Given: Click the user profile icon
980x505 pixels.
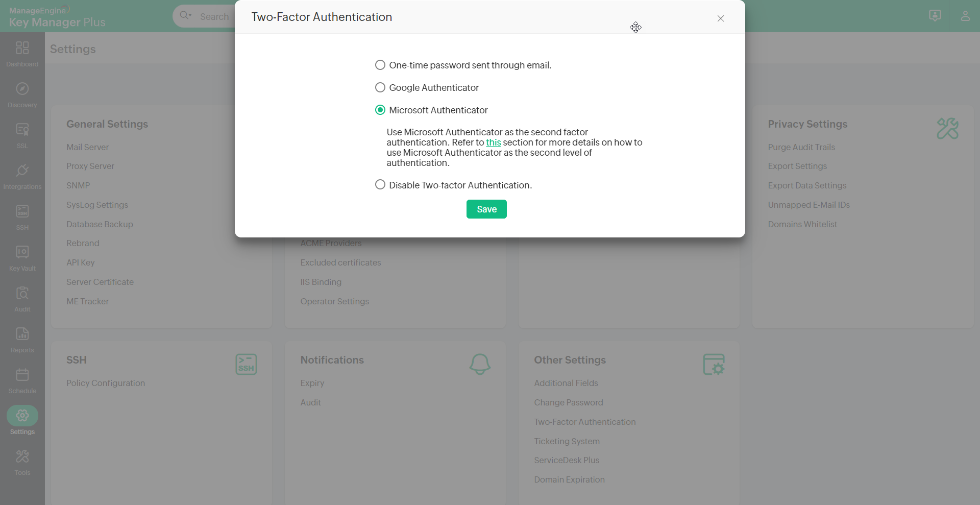Looking at the screenshot, I should tap(965, 16).
